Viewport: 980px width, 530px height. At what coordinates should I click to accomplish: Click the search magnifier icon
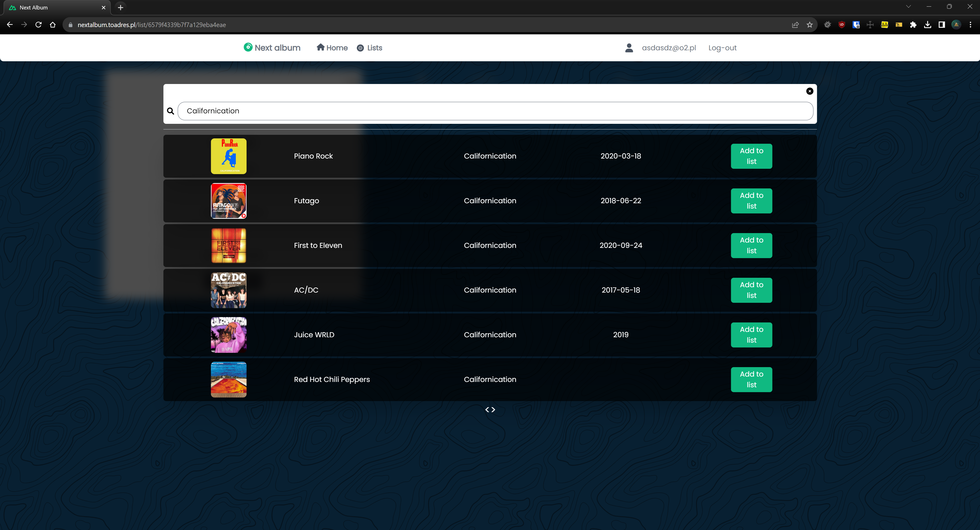pos(170,111)
